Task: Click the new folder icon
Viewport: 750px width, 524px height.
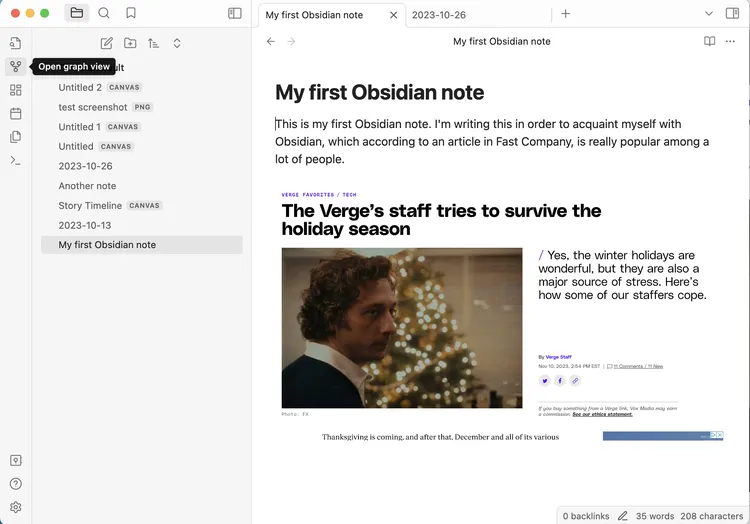Action: tap(130, 43)
